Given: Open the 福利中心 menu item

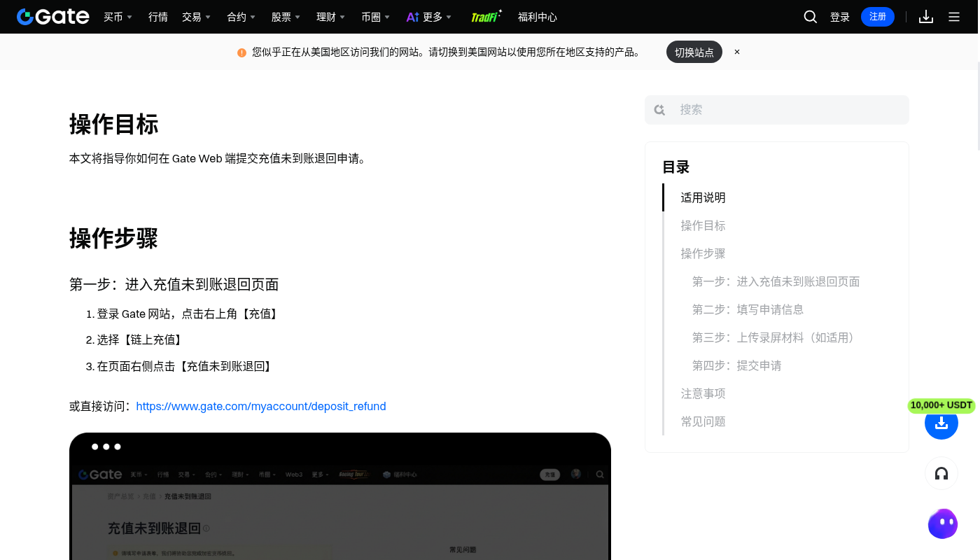Looking at the screenshot, I should click(538, 17).
